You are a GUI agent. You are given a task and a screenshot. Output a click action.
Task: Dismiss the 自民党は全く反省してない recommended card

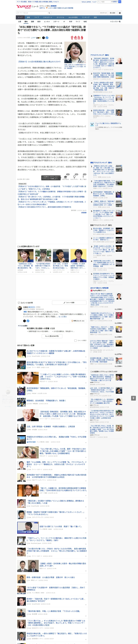(x=33, y=272)
